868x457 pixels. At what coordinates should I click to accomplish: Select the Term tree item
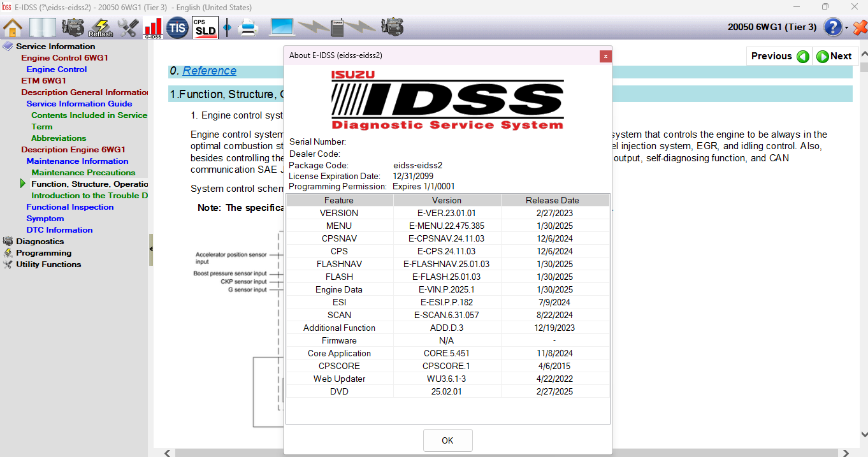click(x=42, y=127)
